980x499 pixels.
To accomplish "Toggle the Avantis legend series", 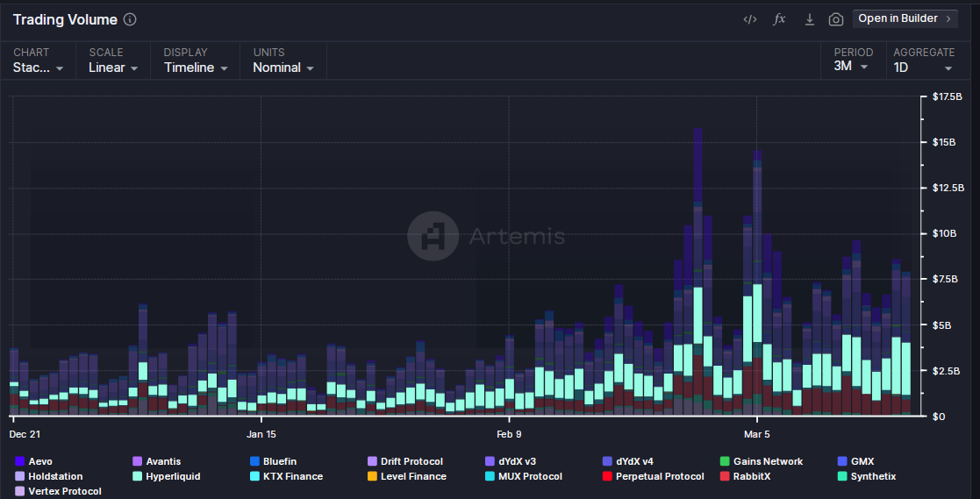I will (x=157, y=461).
